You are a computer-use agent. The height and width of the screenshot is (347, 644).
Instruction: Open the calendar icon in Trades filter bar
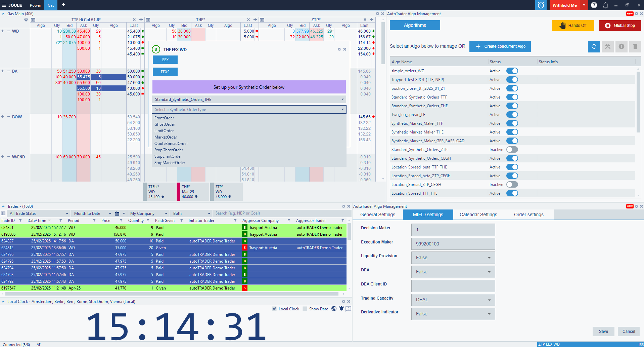[117, 214]
